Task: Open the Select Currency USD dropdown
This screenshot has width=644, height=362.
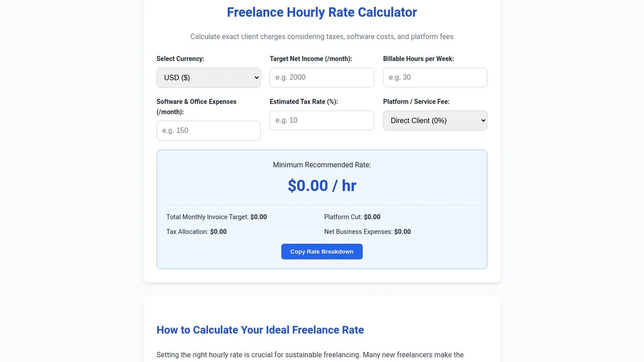Action: (x=208, y=77)
